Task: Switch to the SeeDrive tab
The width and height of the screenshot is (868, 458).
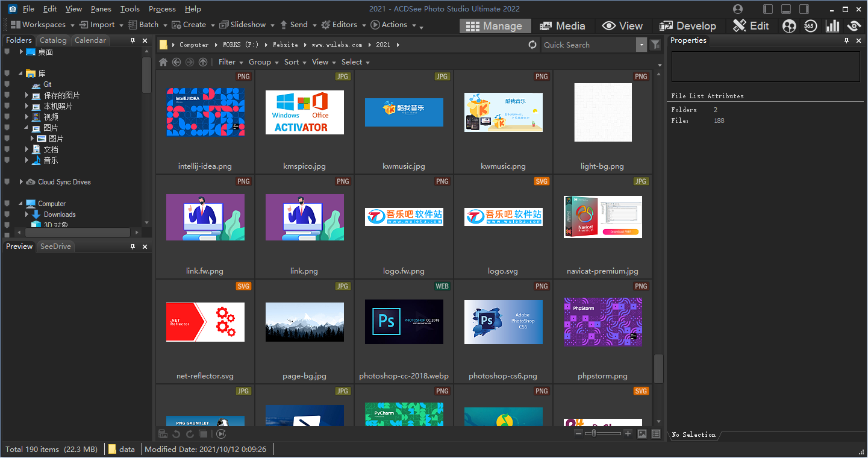Action: click(x=55, y=246)
